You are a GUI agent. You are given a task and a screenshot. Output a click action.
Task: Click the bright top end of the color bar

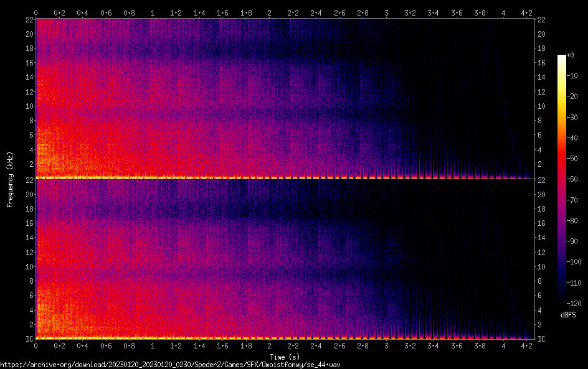point(562,58)
